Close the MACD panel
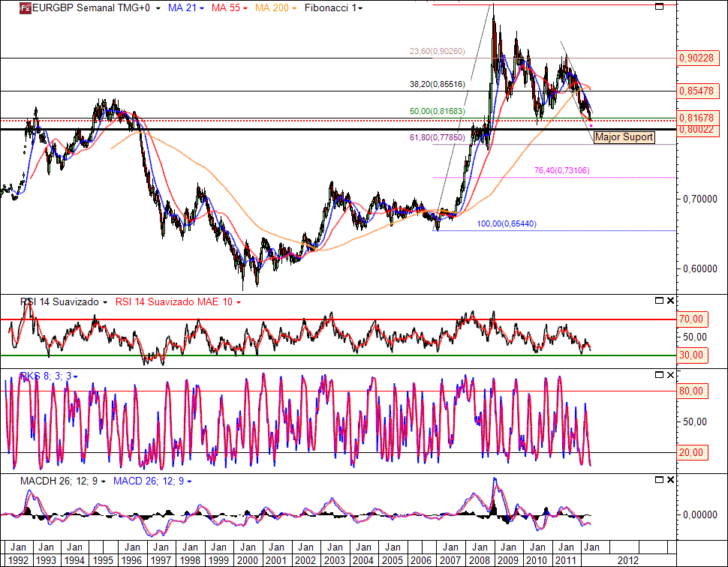The height and width of the screenshot is (567, 728). click(x=670, y=480)
